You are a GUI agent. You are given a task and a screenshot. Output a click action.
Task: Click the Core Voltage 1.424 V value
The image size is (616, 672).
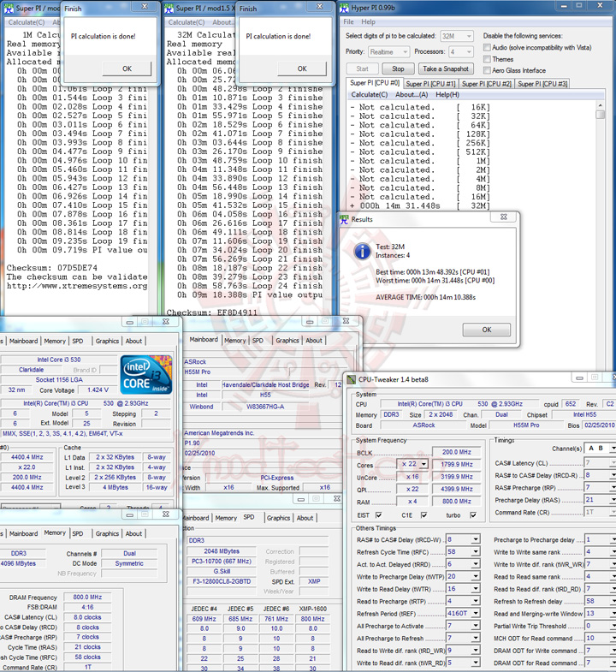point(98,390)
